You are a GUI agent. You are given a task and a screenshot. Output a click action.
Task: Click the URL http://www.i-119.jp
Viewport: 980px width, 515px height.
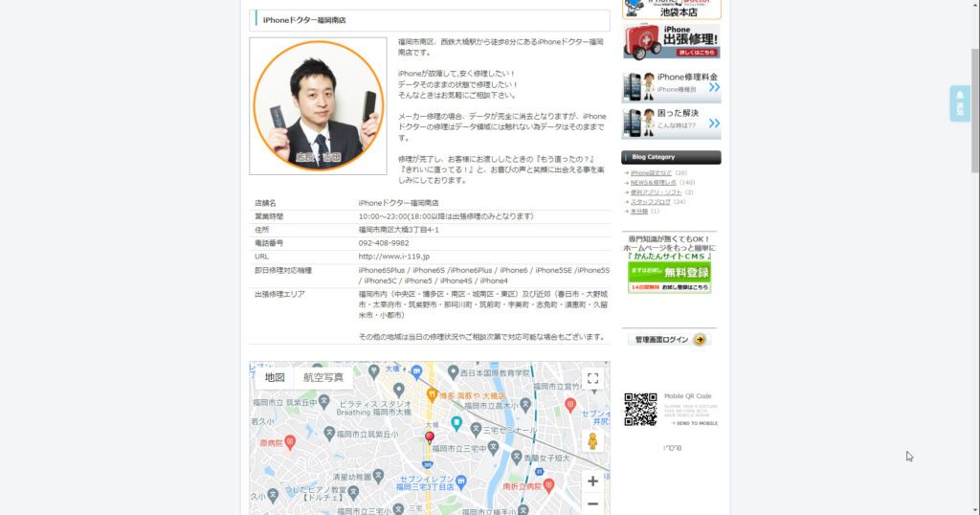tap(393, 257)
